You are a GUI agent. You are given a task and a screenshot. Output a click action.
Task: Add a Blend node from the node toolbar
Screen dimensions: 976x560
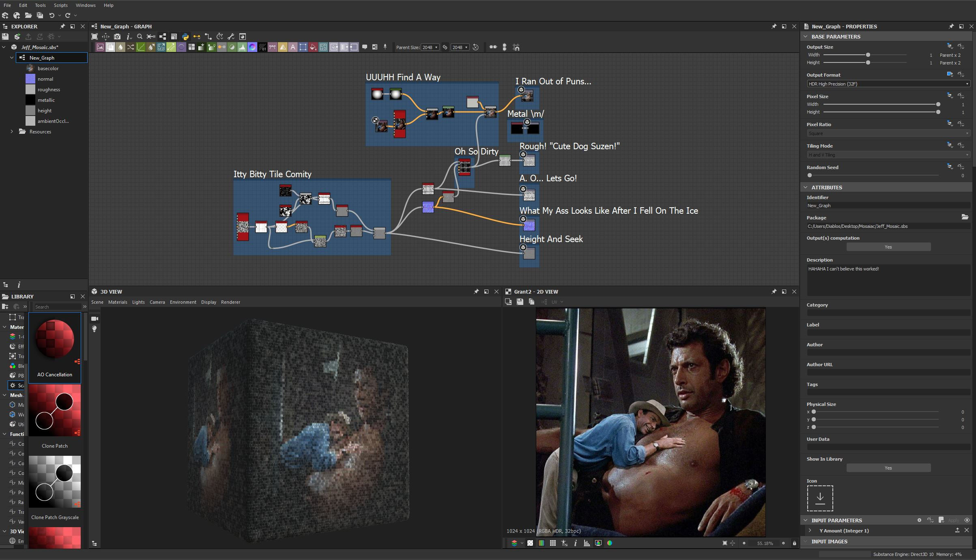pos(110,47)
